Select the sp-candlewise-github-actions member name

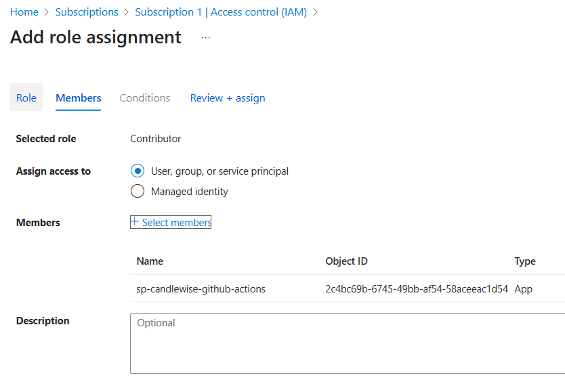(x=201, y=289)
